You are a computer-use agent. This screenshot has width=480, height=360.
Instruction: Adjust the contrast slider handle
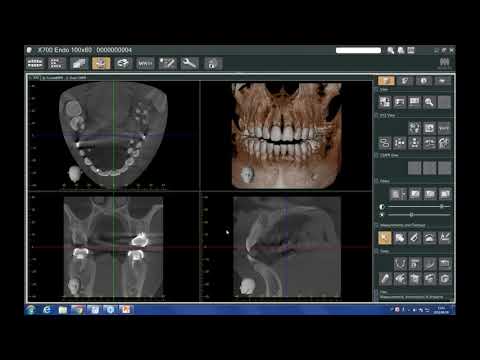(x=442, y=207)
